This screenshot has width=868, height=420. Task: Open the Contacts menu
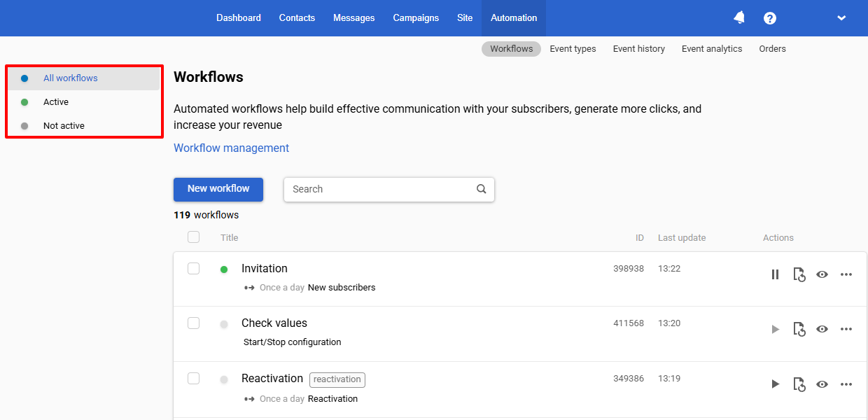(x=297, y=18)
